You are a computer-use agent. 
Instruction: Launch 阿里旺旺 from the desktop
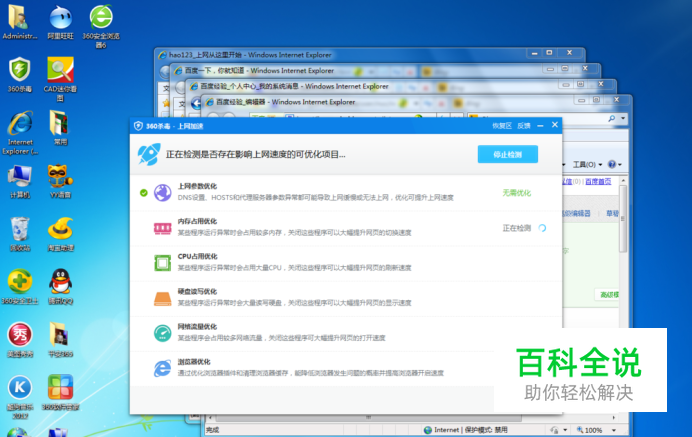click(x=60, y=22)
